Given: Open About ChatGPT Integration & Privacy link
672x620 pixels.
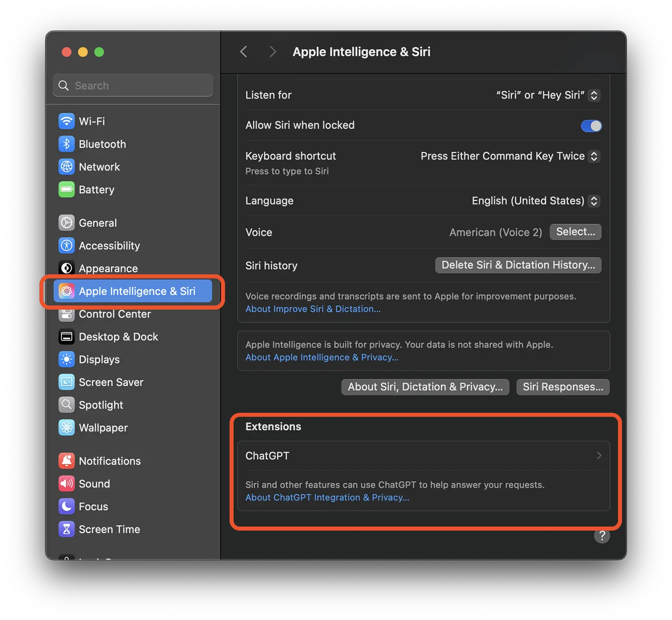Looking at the screenshot, I should [x=327, y=498].
